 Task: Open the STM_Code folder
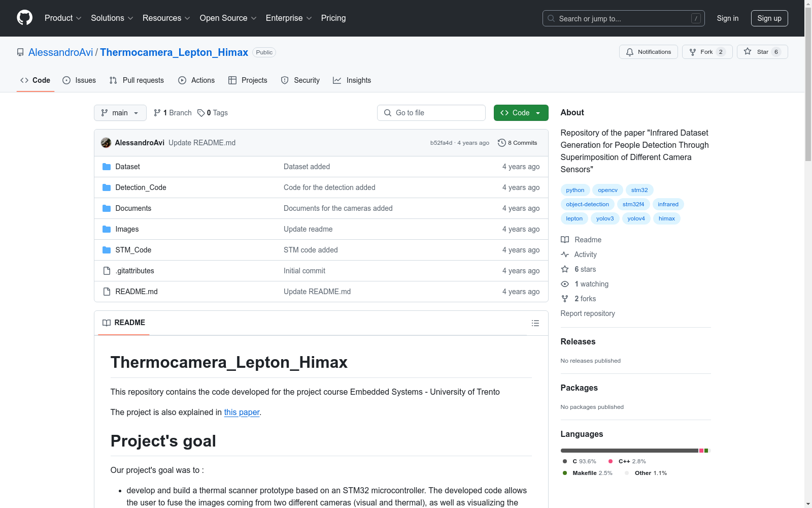[133, 250]
